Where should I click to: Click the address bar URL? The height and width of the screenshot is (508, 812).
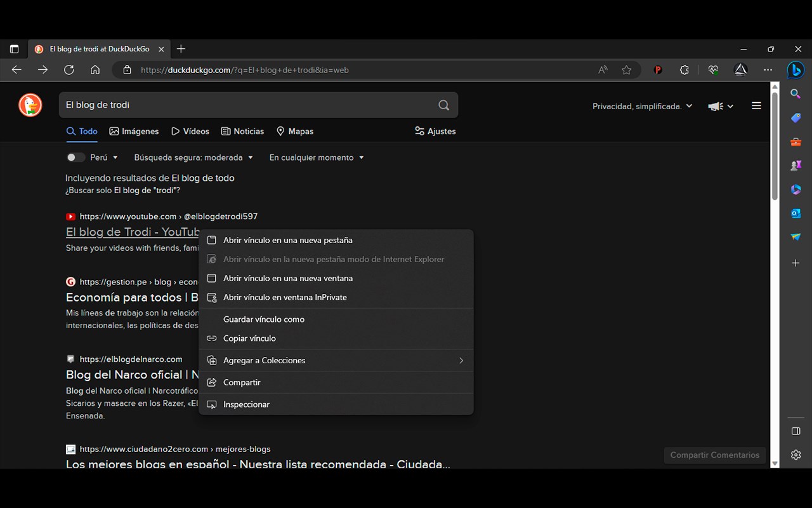[245, 70]
